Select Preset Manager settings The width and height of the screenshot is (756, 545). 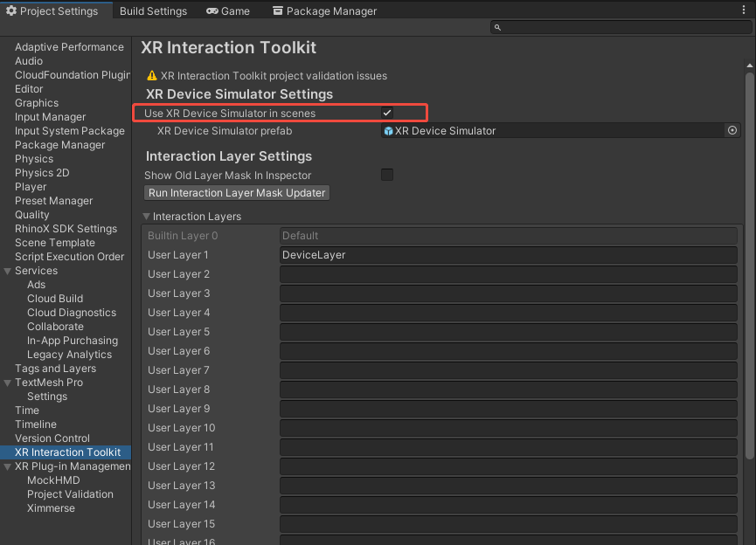pos(54,201)
